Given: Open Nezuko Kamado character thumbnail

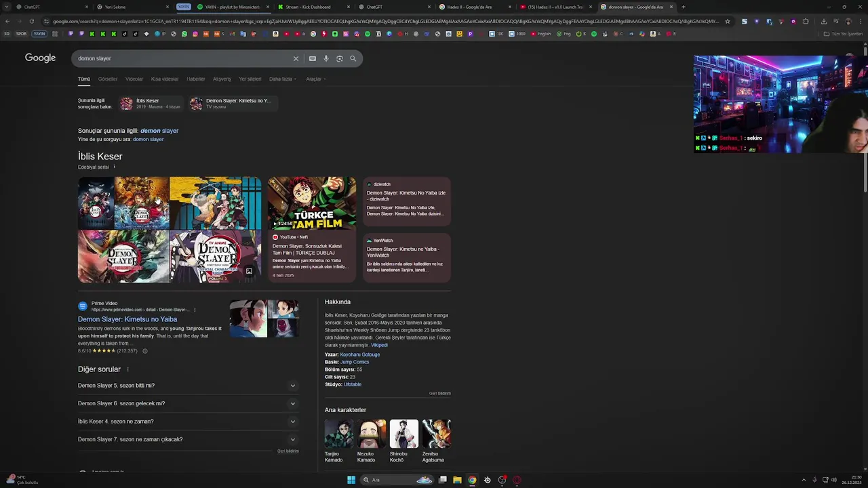Looking at the screenshot, I should (372, 434).
